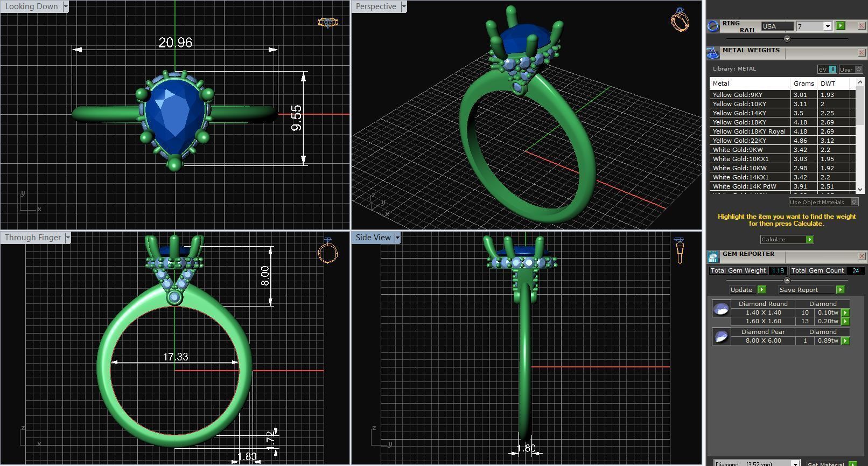Viewport: 868px width, 466px height.
Task: Apply ring rail with green arrow button
Action: click(x=841, y=26)
